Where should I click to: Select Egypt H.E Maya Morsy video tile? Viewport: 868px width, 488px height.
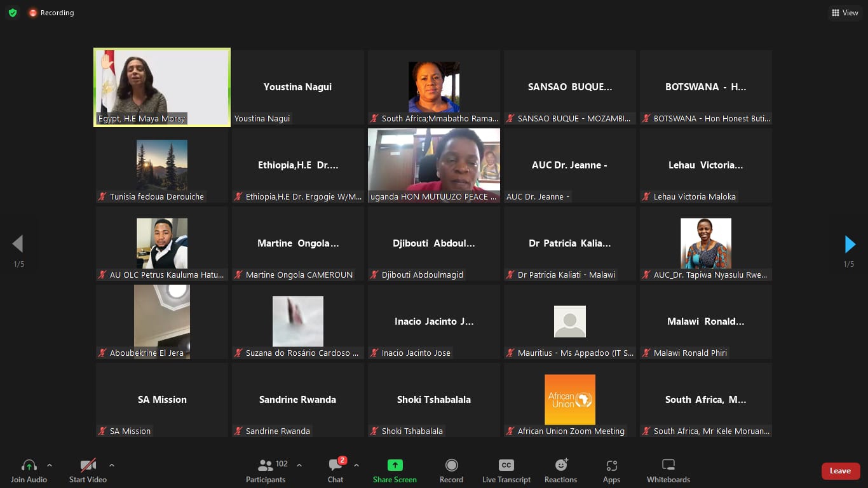pyautogui.click(x=162, y=88)
